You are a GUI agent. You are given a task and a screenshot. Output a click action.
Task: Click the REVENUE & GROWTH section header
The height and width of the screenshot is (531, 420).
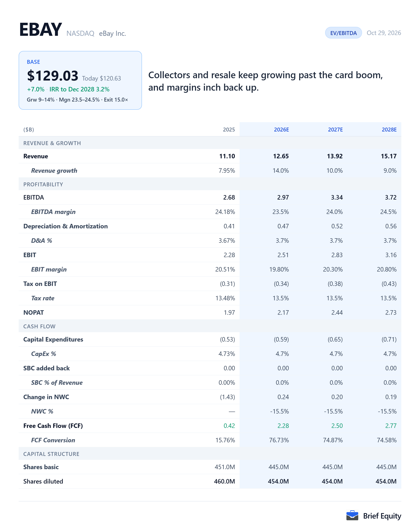[52, 143]
